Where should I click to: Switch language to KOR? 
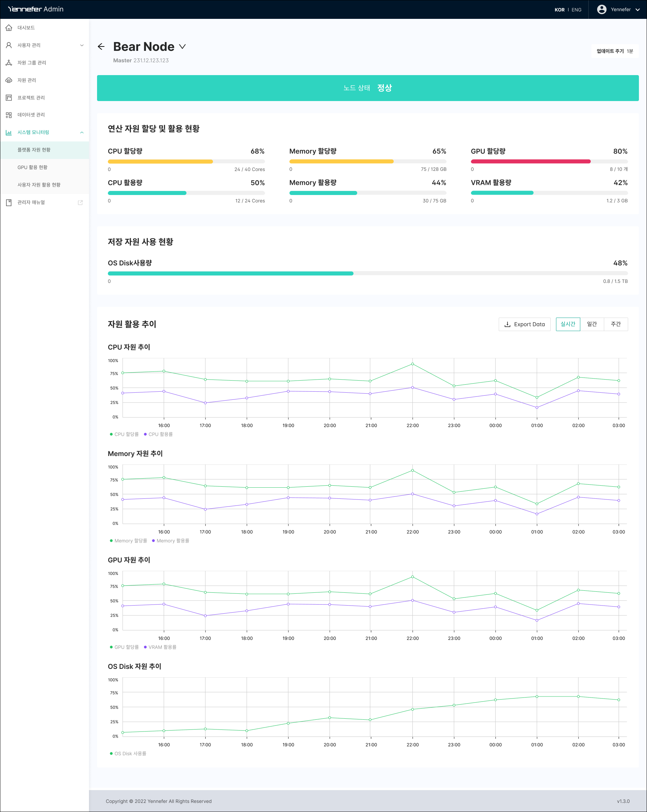coord(559,10)
